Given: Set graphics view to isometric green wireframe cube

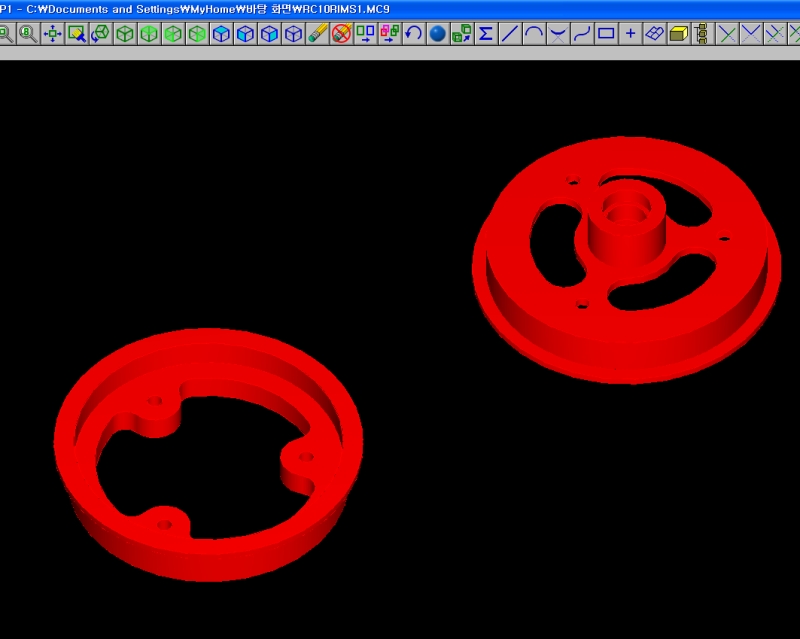Looking at the screenshot, I should pyautogui.click(x=125, y=34).
